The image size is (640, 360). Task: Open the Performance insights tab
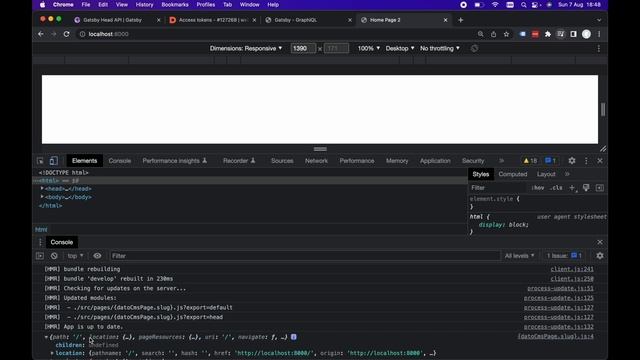(x=175, y=161)
